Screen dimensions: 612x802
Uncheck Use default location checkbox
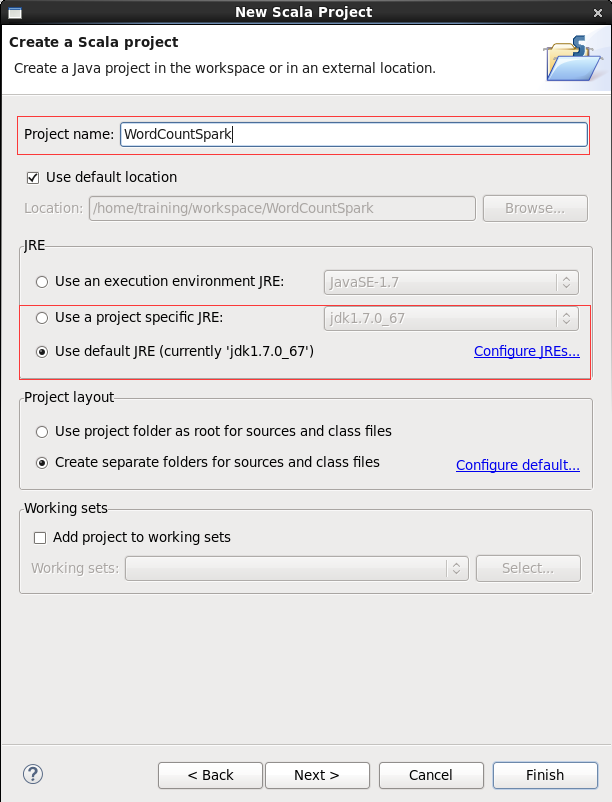pos(33,177)
